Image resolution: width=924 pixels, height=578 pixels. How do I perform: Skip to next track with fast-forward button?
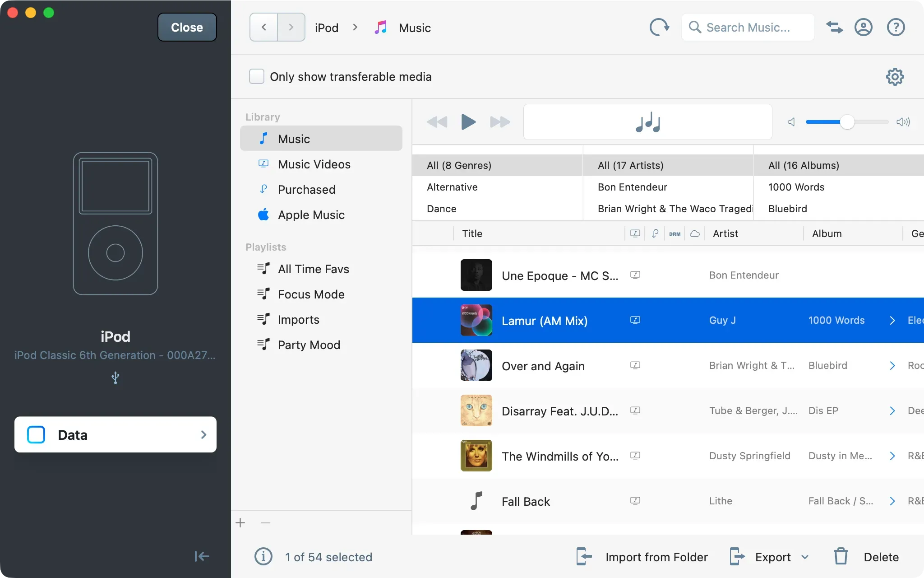pyautogui.click(x=500, y=122)
